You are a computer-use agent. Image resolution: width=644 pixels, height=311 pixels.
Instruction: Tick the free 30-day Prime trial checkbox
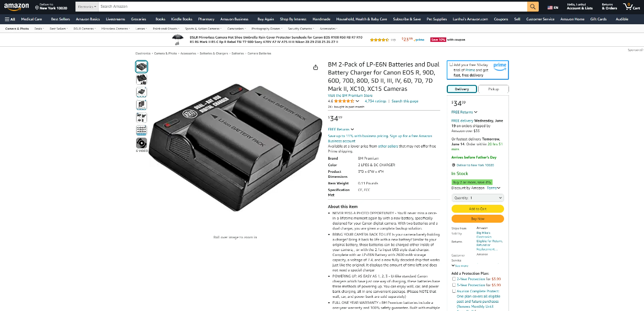451,64
